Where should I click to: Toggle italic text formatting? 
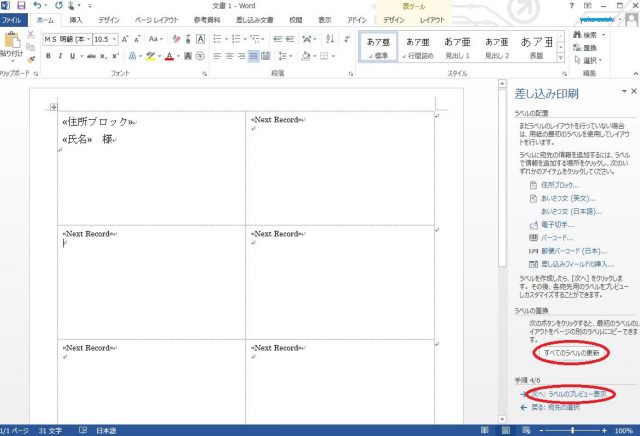[x=60, y=56]
